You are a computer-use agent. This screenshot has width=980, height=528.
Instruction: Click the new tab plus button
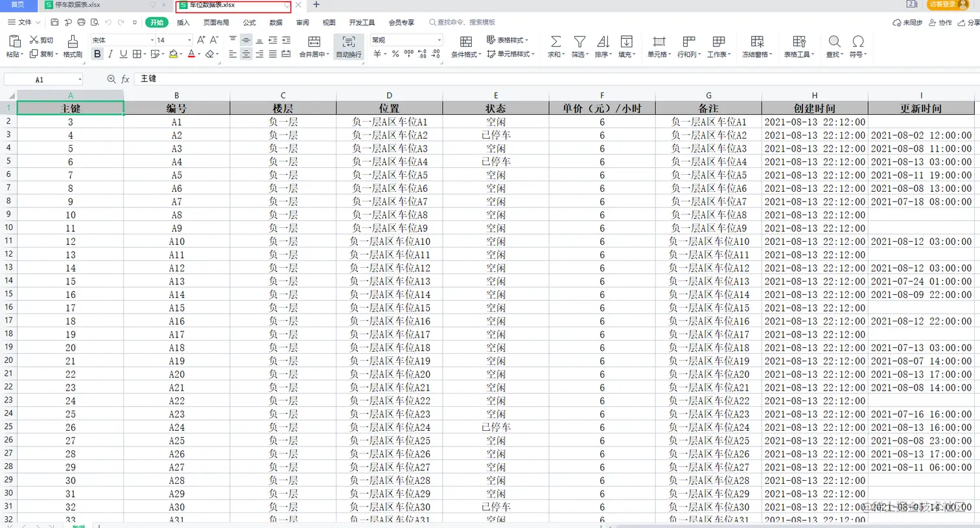(x=316, y=5)
